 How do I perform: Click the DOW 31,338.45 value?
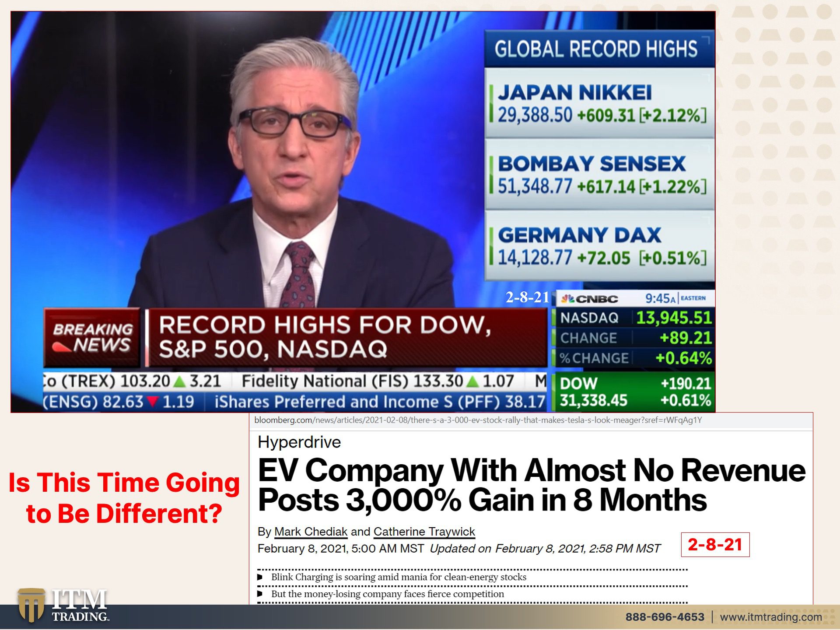(x=594, y=400)
